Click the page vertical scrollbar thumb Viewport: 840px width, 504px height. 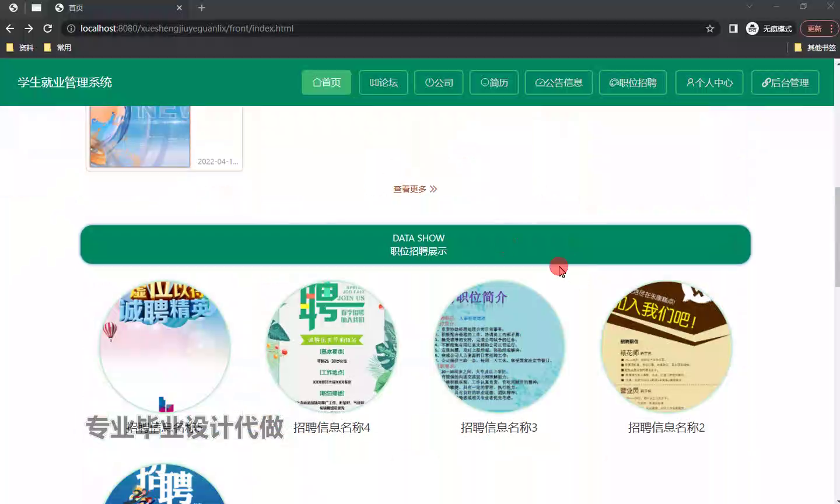[x=837, y=237]
